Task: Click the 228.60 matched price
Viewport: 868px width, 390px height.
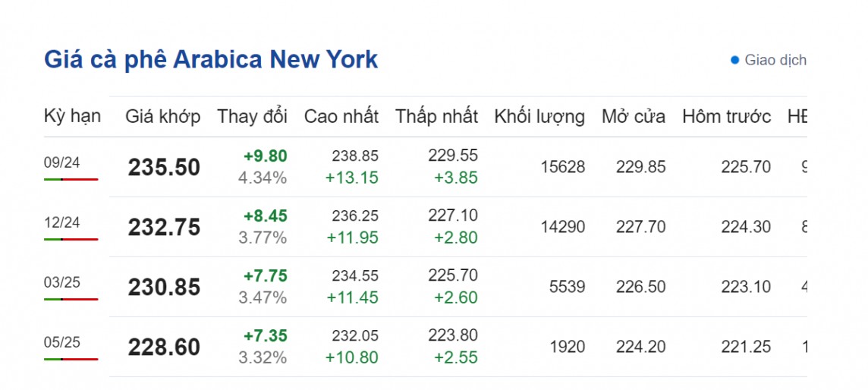Action: tap(164, 348)
